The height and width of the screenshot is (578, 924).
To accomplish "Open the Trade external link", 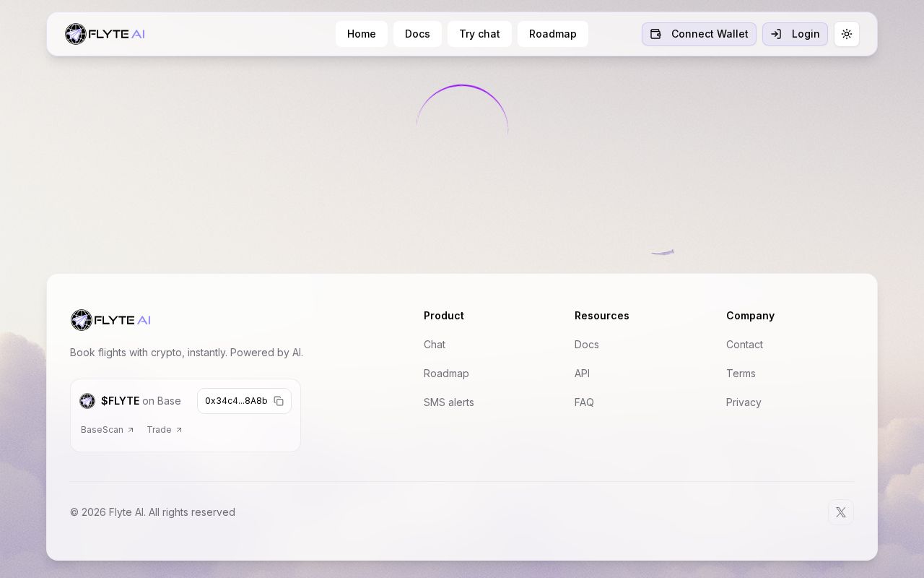I will pos(165,430).
